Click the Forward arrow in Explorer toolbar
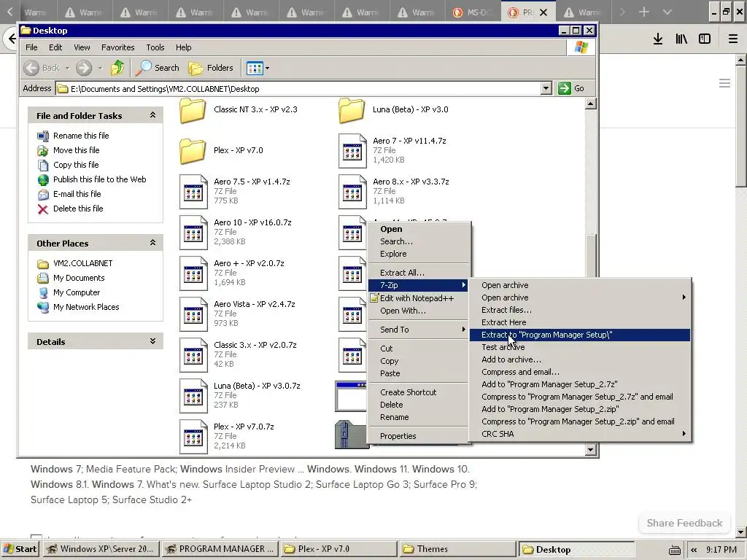The image size is (747, 560). click(84, 68)
